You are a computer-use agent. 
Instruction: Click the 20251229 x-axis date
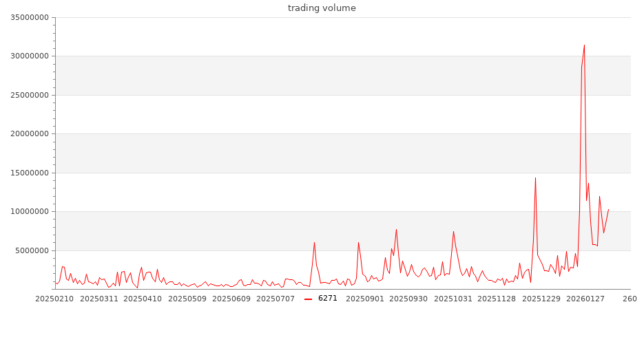coord(541,299)
